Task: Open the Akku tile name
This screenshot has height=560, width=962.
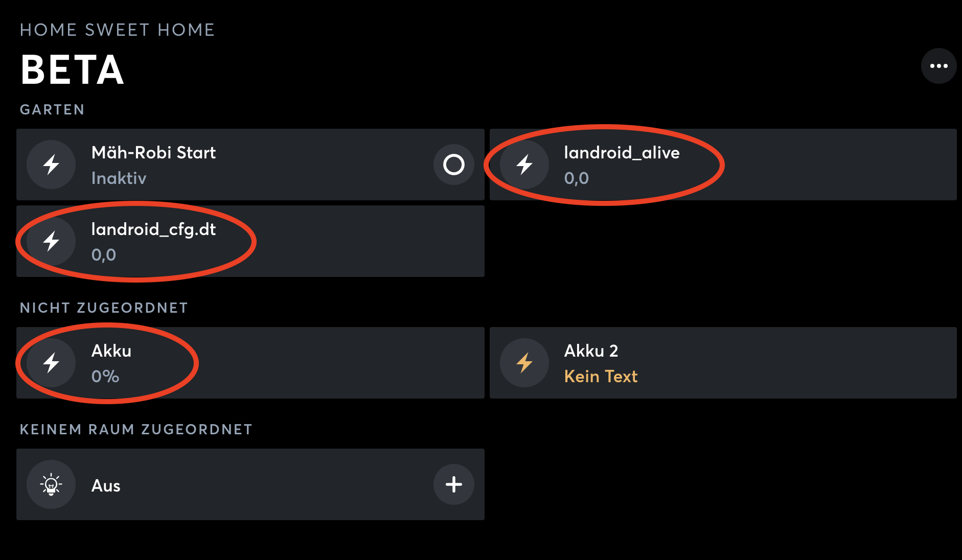Action: 111,351
